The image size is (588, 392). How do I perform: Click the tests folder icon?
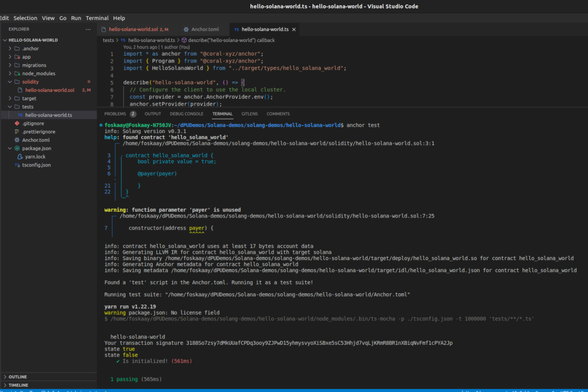pos(17,107)
